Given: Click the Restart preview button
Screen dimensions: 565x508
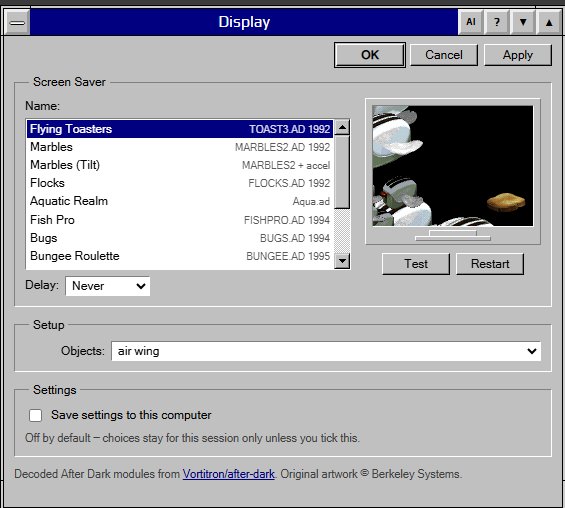Looking at the screenshot, I should click(490, 264).
